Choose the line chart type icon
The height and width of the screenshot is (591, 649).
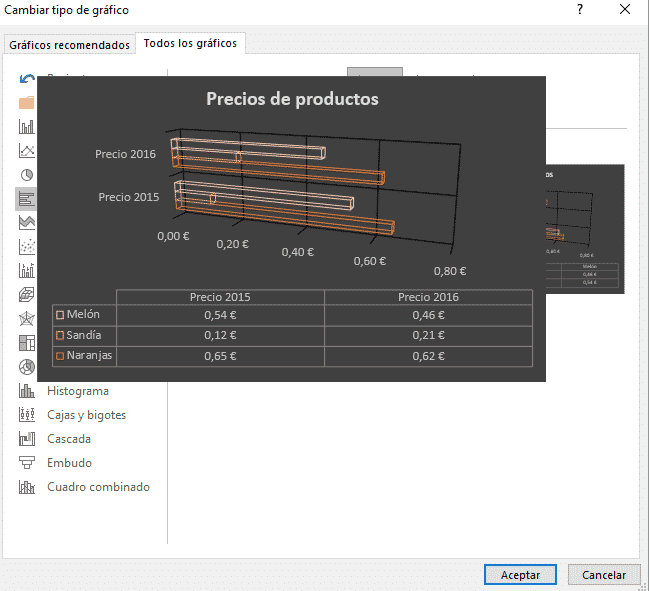pos(27,151)
